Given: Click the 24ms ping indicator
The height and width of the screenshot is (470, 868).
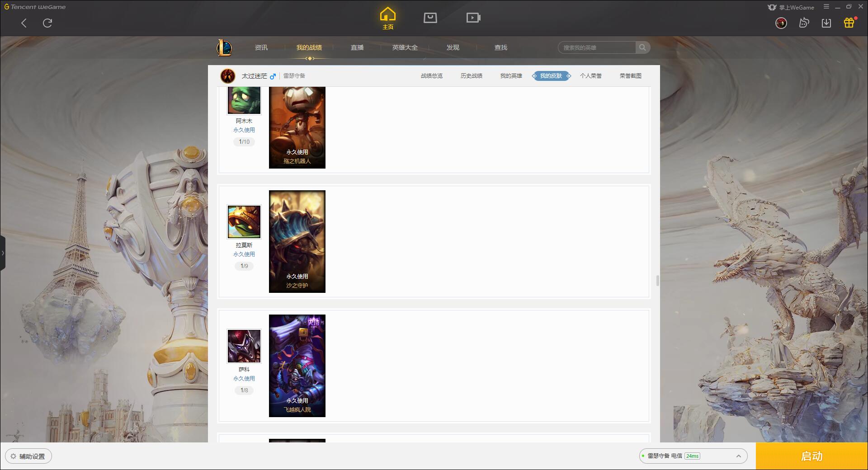Looking at the screenshot, I should pos(692,456).
